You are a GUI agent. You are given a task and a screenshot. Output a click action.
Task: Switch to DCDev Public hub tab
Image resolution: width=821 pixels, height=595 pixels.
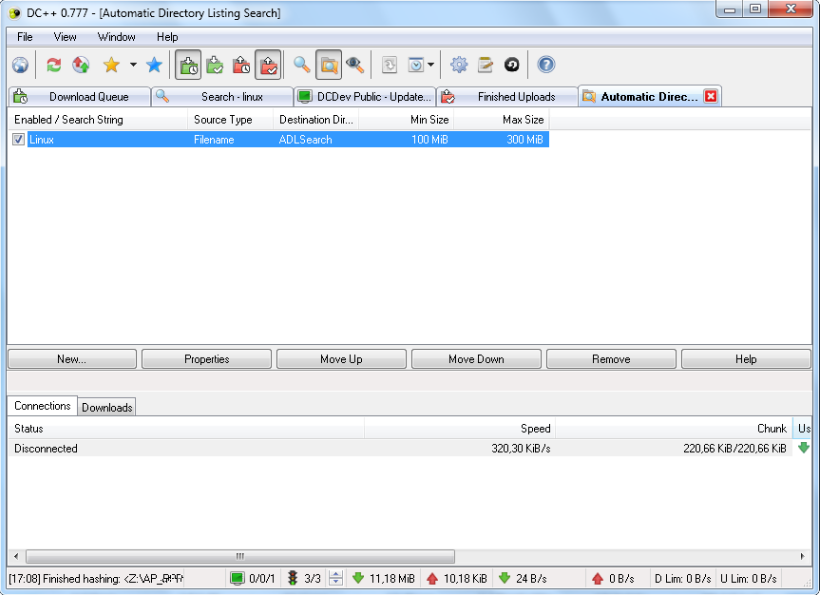click(365, 97)
